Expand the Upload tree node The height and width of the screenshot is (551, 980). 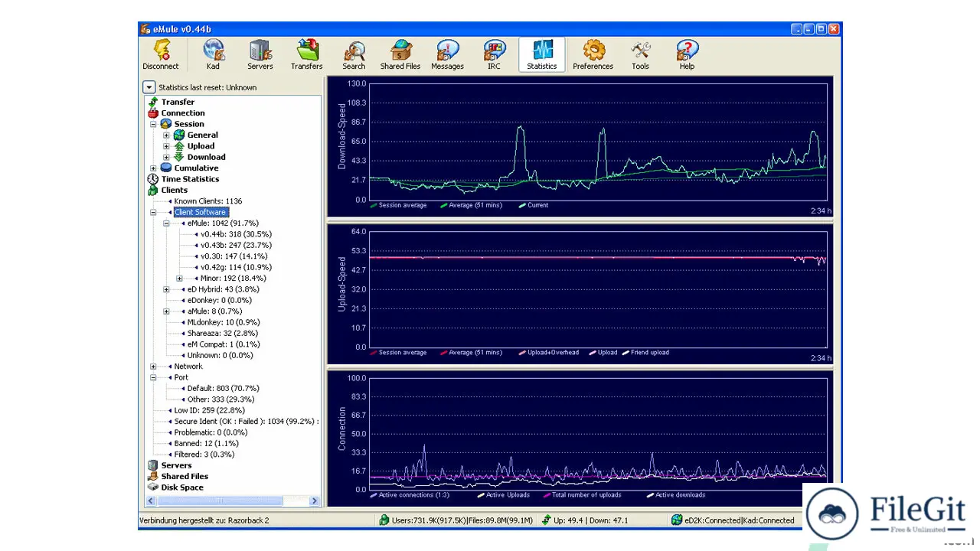166,146
